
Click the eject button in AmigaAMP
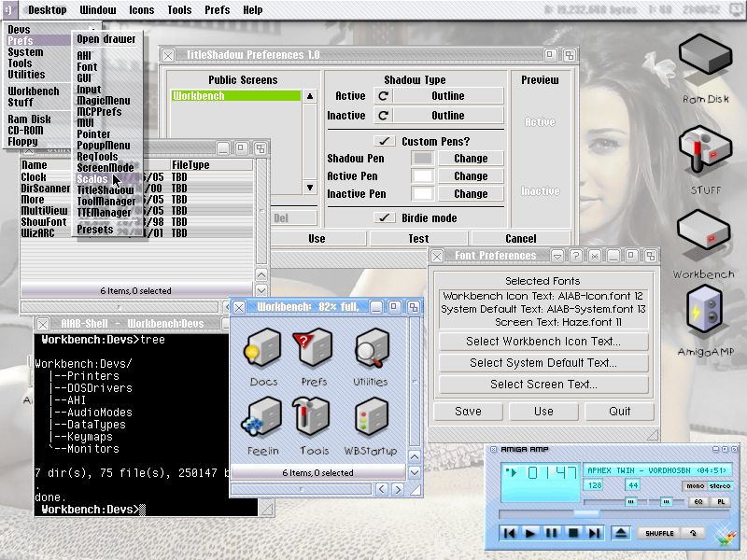coord(621,533)
